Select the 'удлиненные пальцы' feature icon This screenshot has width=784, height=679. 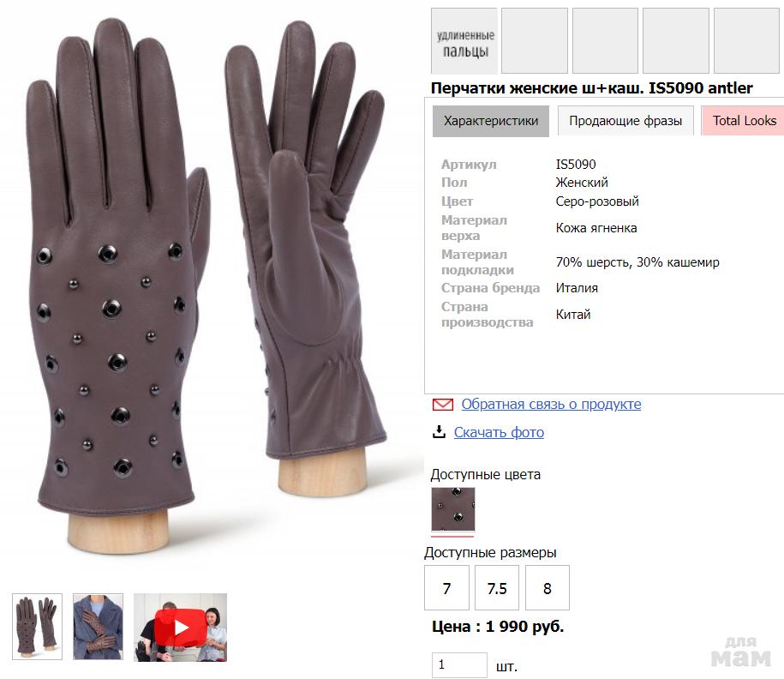pyautogui.click(x=464, y=41)
